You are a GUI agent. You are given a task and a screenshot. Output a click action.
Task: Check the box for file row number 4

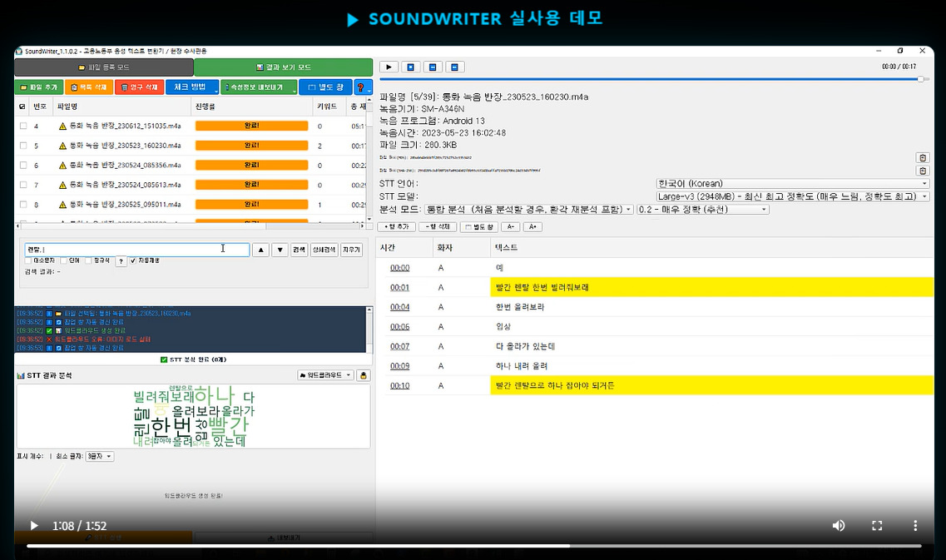[23, 126]
